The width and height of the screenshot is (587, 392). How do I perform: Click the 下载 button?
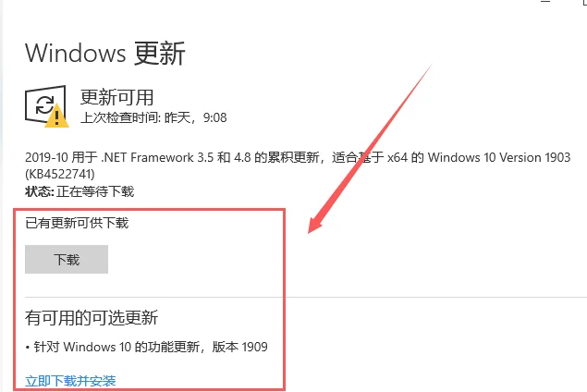tap(67, 260)
